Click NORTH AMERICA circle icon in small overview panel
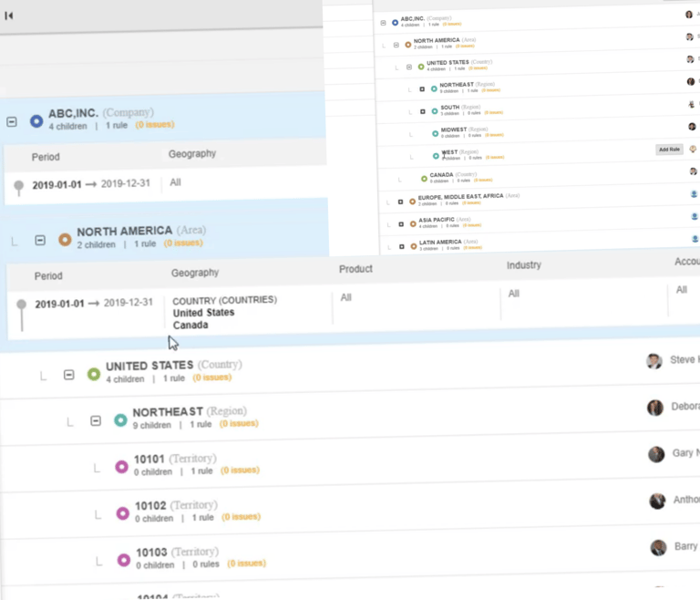Viewport: 700px width, 600px height. pos(408,45)
